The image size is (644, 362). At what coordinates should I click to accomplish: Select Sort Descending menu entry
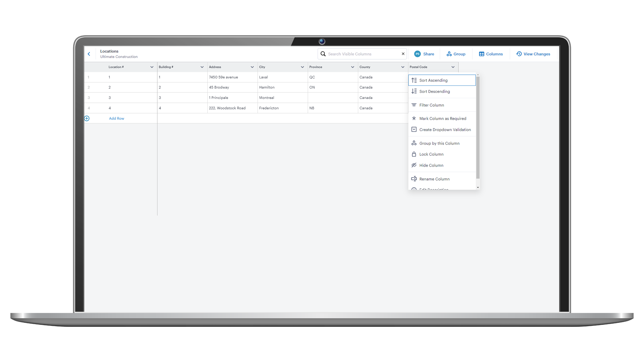(x=434, y=92)
